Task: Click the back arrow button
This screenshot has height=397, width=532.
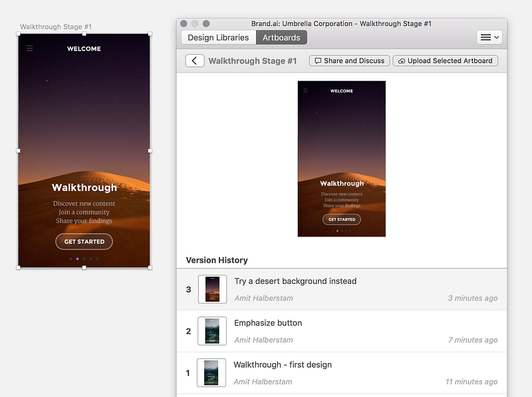Action: pyautogui.click(x=194, y=61)
